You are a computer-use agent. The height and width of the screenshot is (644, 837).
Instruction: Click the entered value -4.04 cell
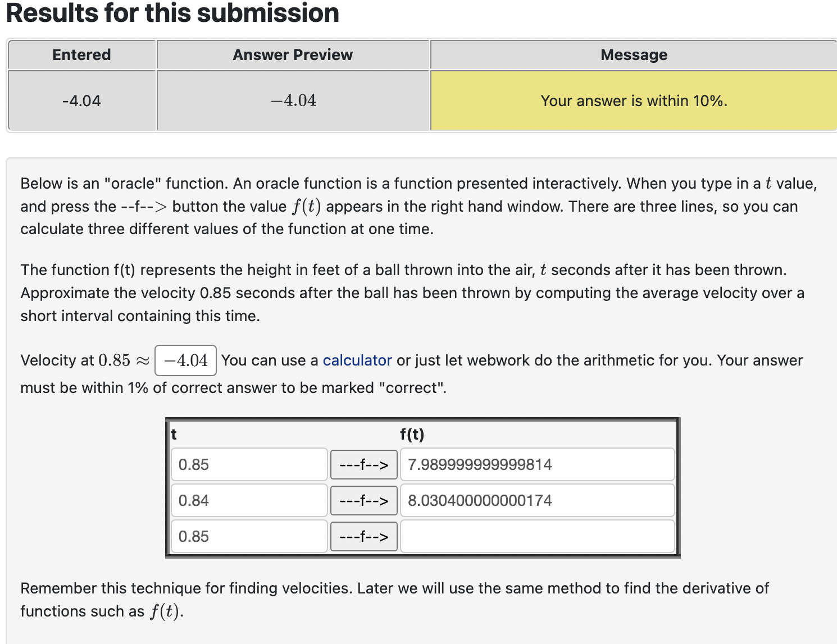81,101
